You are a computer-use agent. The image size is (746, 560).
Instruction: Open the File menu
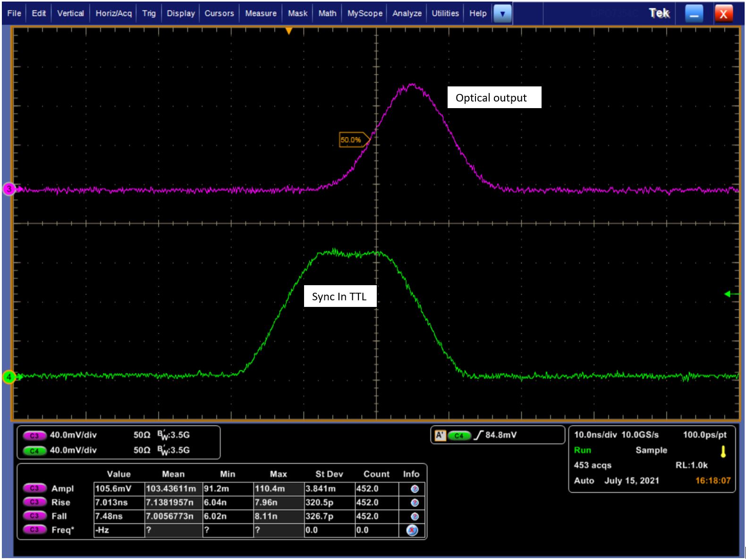pos(14,13)
